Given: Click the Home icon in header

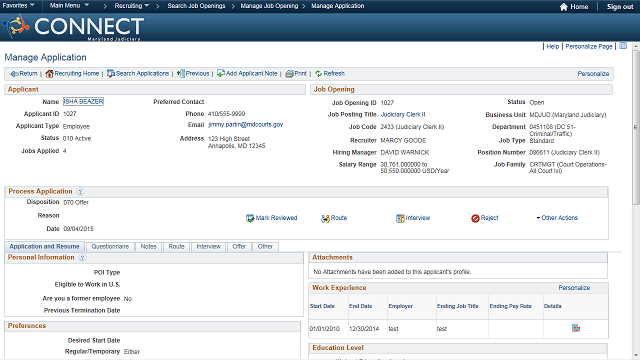Looking at the screenshot, I should pos(564,7).
